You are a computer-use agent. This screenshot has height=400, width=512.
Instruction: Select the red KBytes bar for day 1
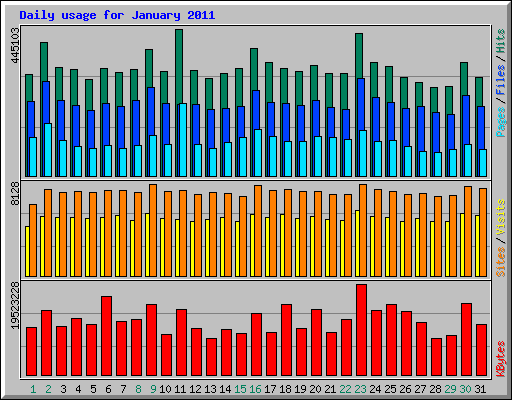[x=31, y=352]
